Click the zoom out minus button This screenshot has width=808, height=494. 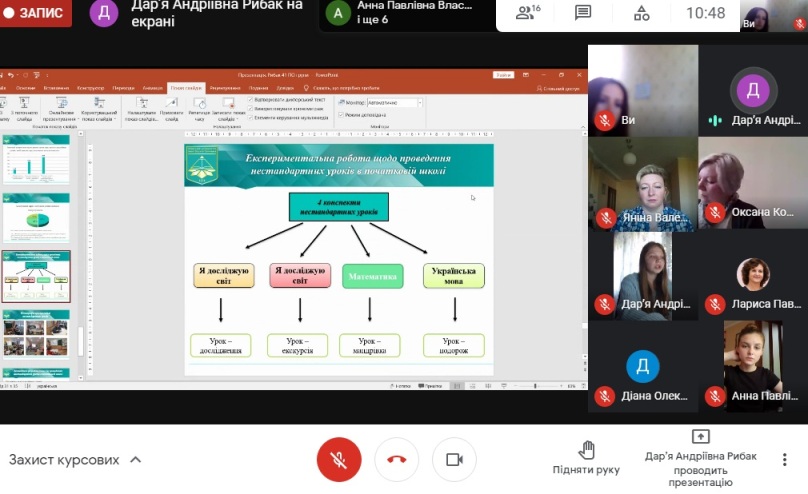point(516,386)
